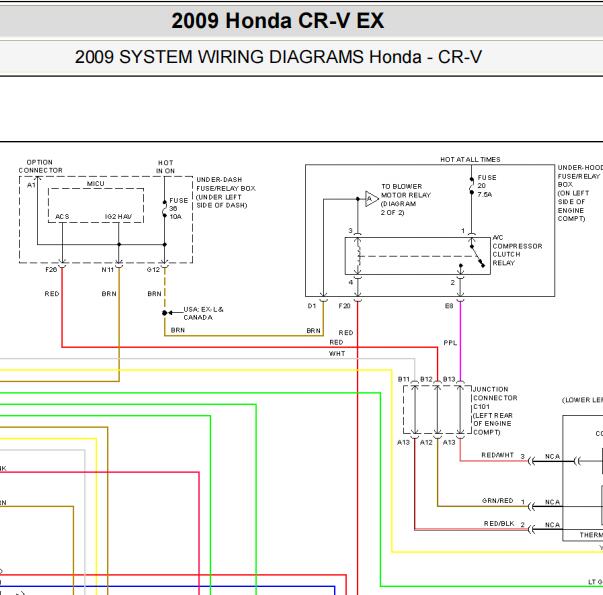Viewport: 603px width, 595px height.
Task: Click the 'F20' connector pin label
Action: (x=344, y=306)
